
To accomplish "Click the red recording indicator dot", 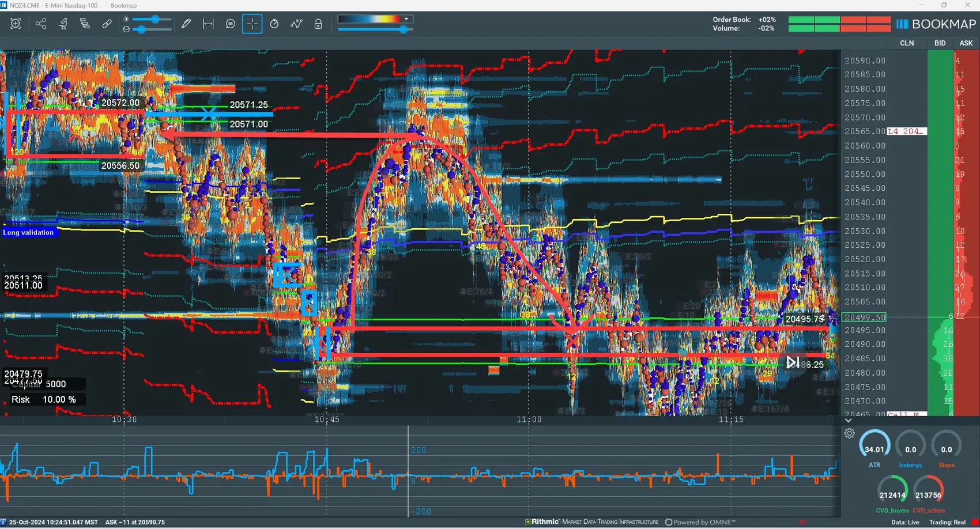I will (x=975, y=522).
